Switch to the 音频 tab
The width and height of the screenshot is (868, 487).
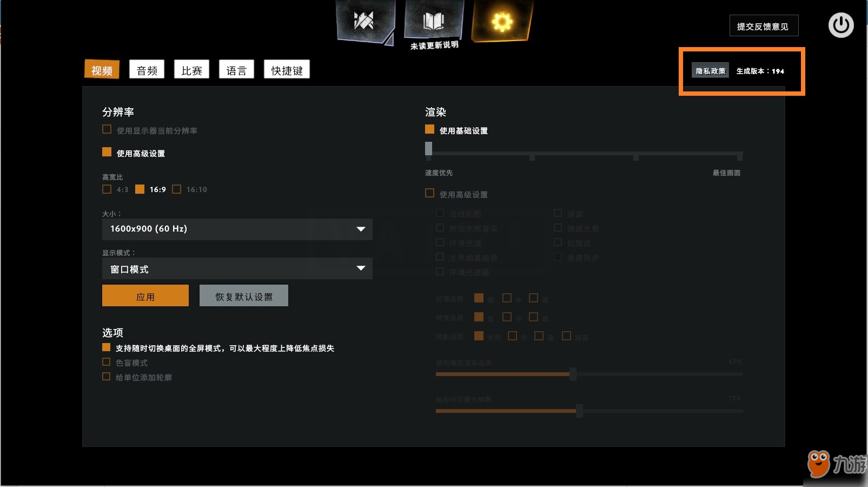(147, 70)
